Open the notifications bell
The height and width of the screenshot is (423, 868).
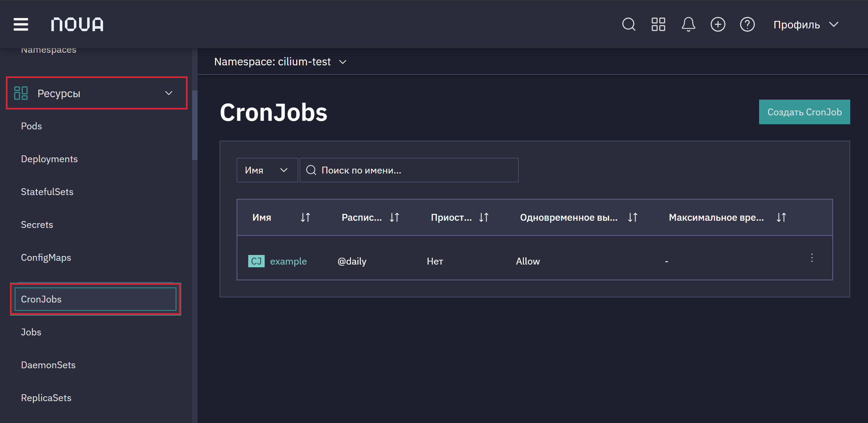(x=688, y=24)
